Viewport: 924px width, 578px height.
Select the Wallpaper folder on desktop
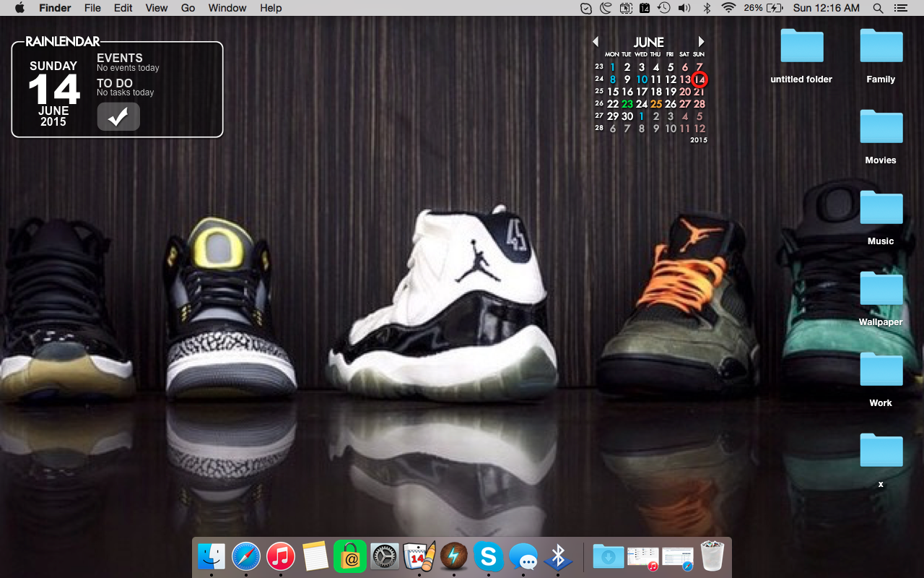coord(881,299)
